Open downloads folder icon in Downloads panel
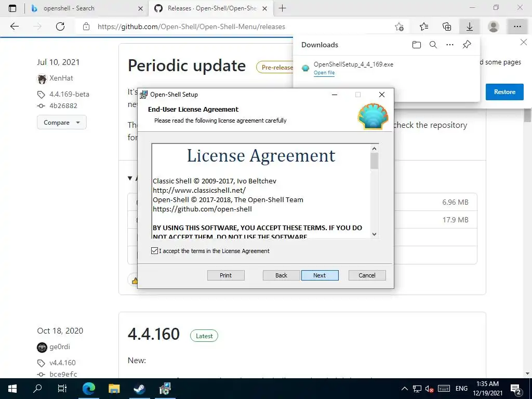This screenshot has width=532, height=399. [417, 45]
